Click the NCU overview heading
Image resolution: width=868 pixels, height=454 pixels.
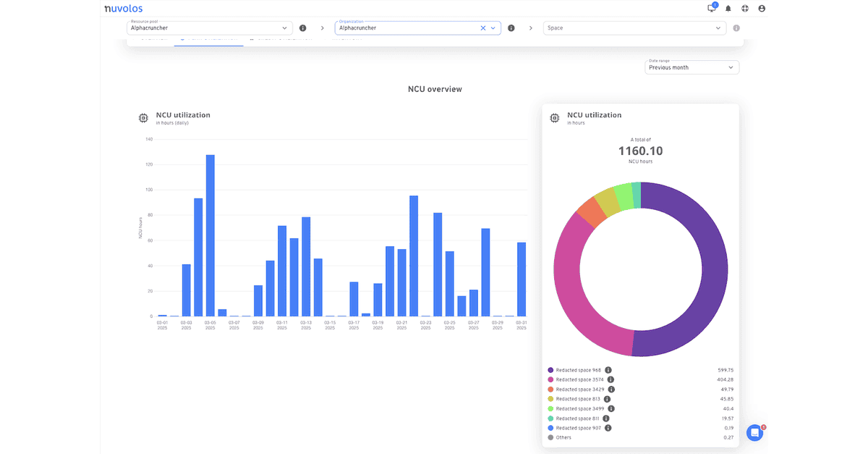click(435, 89)
